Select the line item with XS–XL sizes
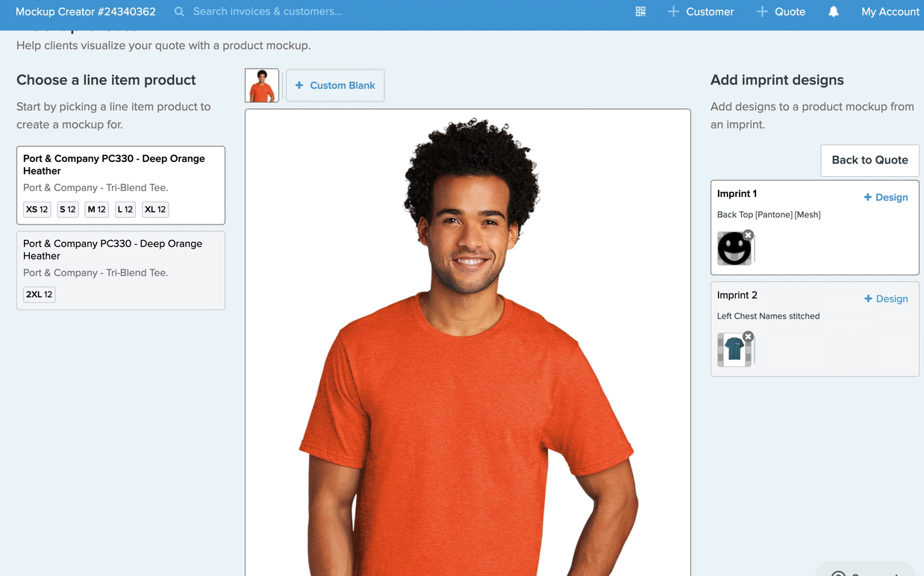 121,186
